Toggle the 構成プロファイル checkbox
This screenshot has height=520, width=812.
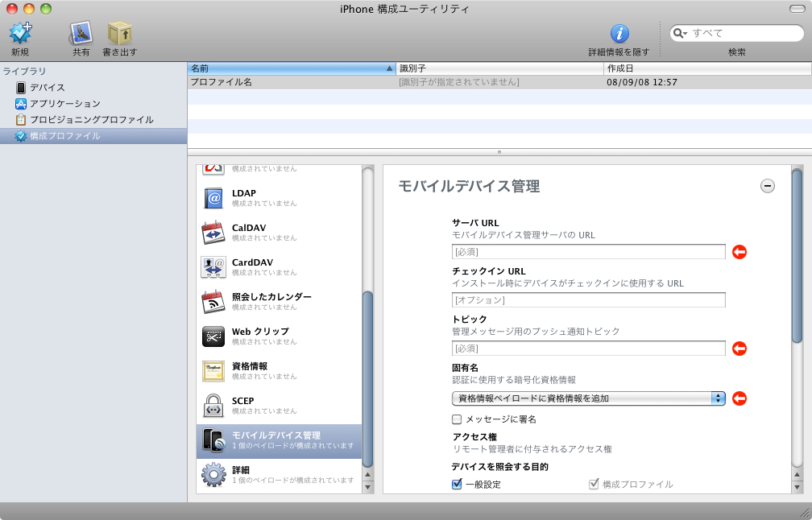click(594, 485)
